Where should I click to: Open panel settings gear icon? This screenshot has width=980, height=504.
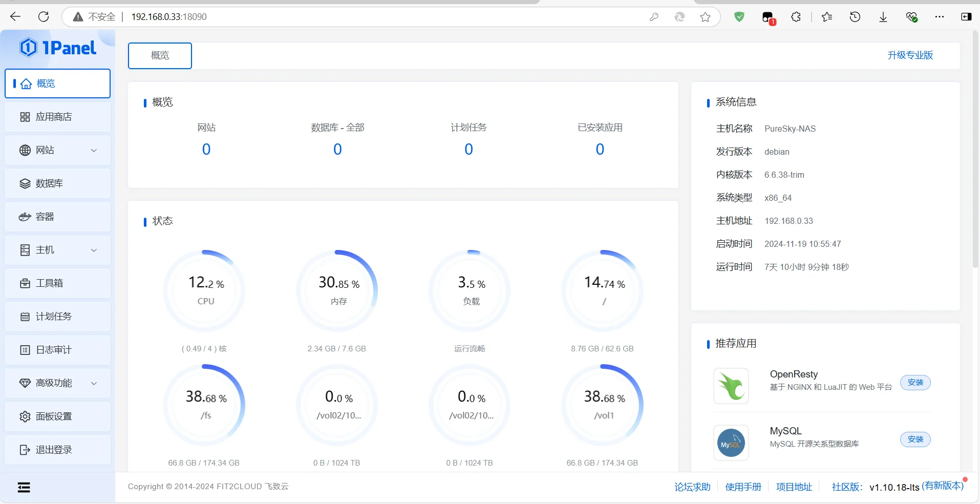click(25, 417)
